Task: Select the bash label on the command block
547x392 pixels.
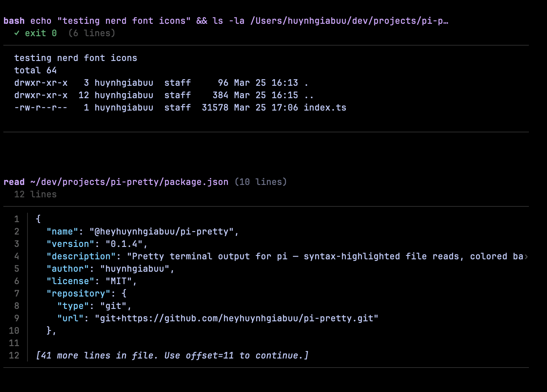Action: [14, 20]
